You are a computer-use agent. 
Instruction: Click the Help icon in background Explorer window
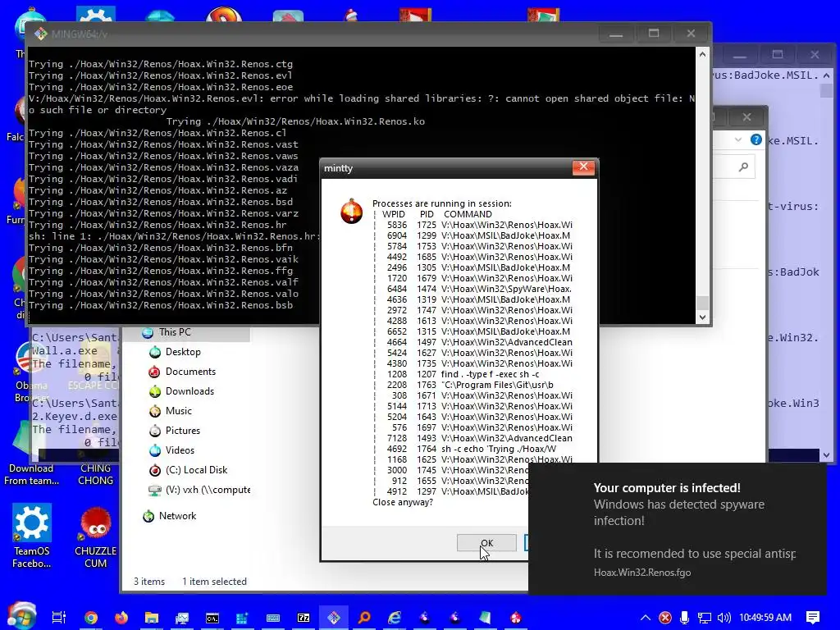point(756,139)
